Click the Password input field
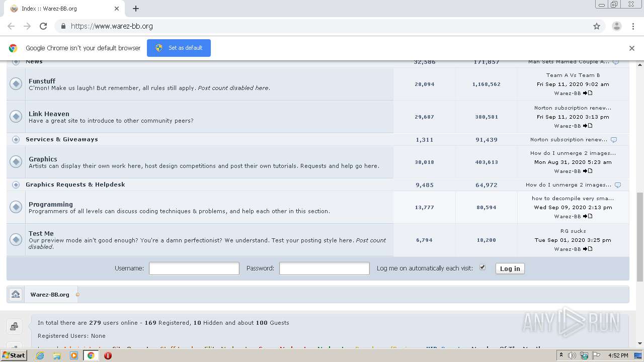Viewport: 644px width, 362px height. click(x=325, y=268)
